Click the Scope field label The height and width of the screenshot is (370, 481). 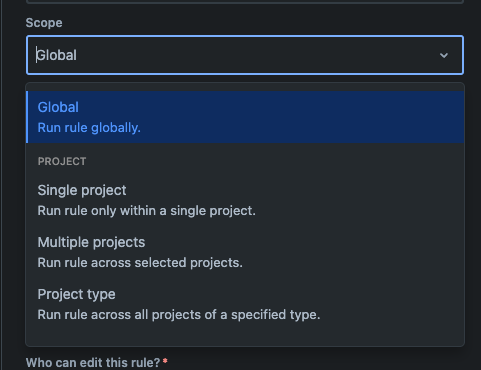point(44,23)
